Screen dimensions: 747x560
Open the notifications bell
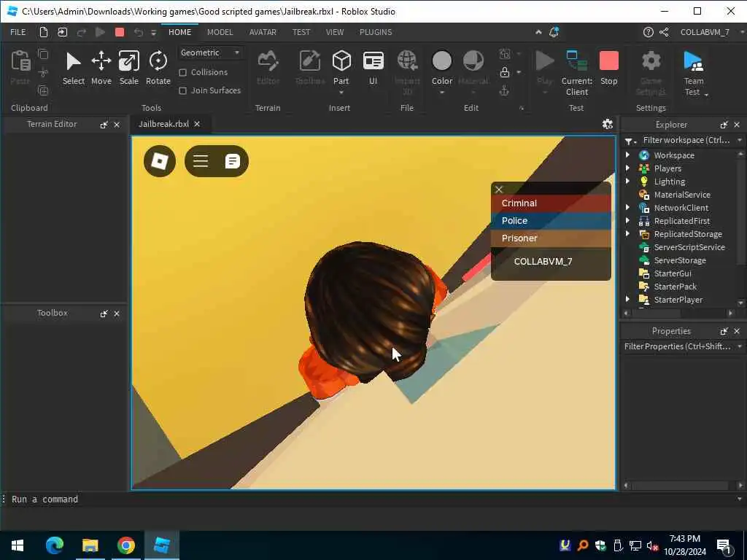[554, 32]
